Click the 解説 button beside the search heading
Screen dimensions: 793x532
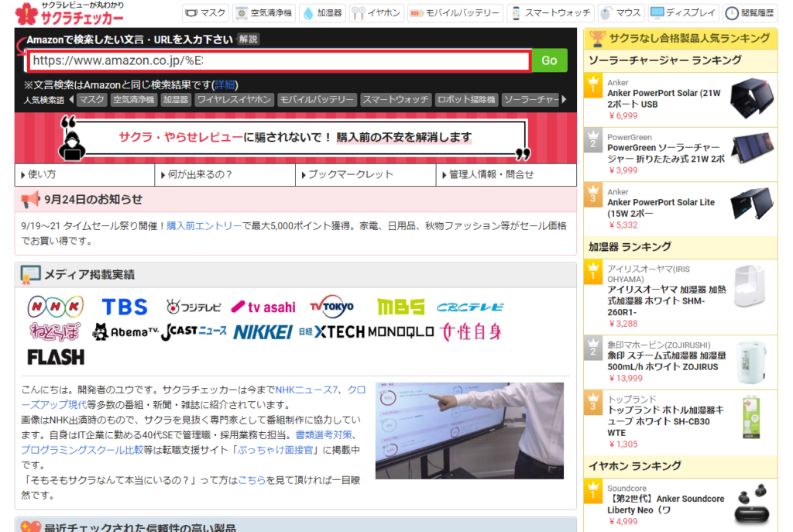[x=249, y=39]
